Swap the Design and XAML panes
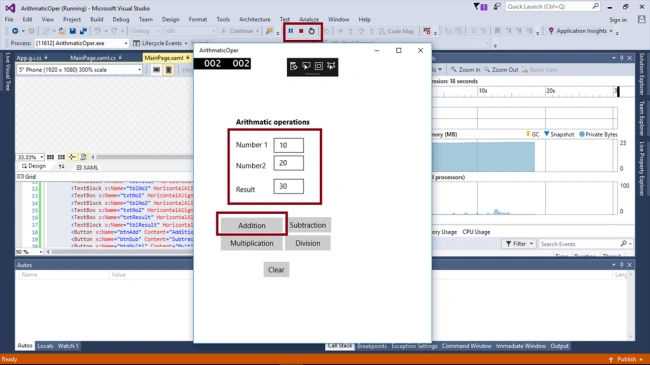 (x=61, y=167)
